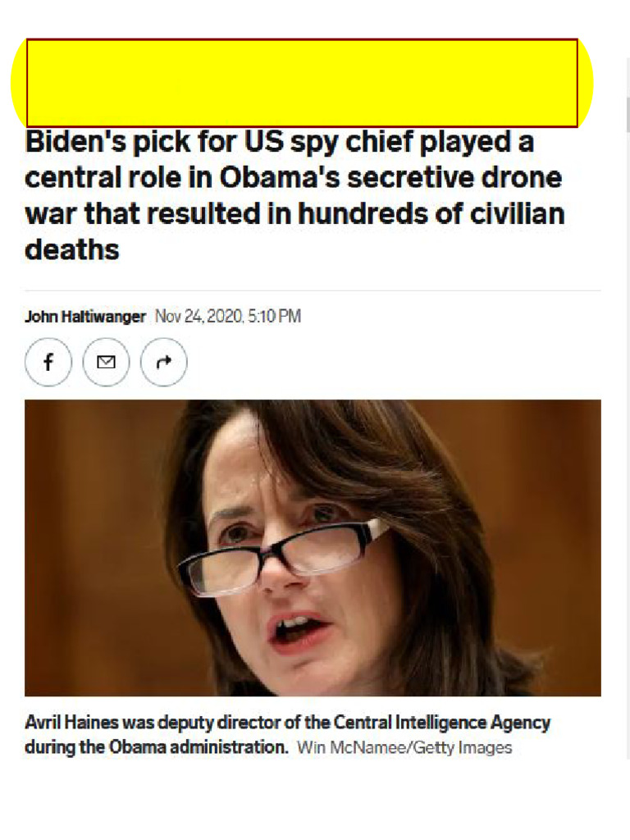Click the word deaths in headline
The width and height of the screenshot is (630, 840).
click(72, 249)
